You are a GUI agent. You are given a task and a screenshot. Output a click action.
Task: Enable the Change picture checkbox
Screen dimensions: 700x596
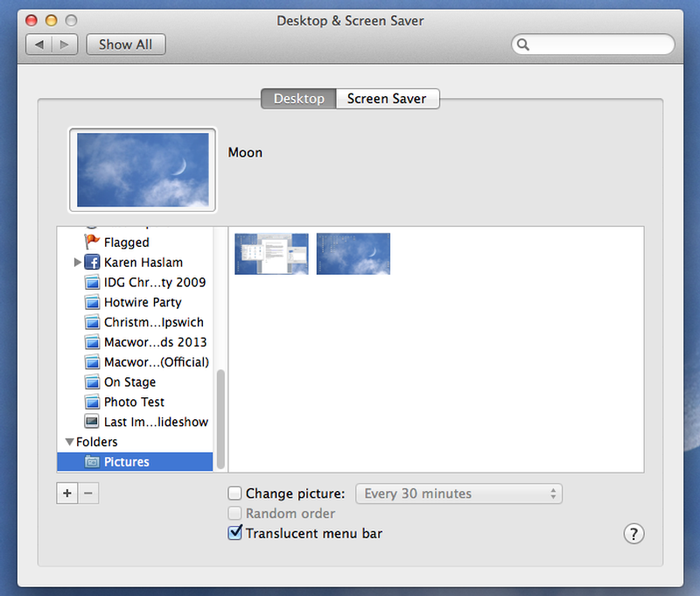(x=234, y=494)
